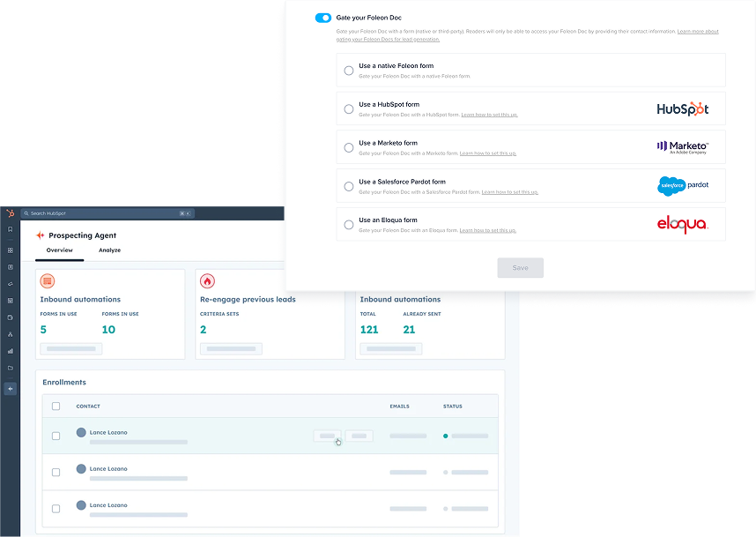Viewport: 756px width, 537px height.
Task: Click the green status dot in highlighted enrollment row
Action: [446, 436]
